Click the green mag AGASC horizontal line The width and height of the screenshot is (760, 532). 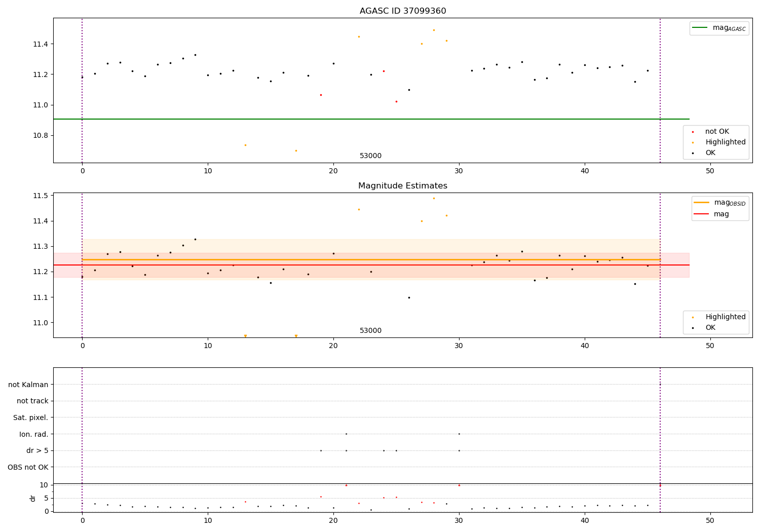371,119
